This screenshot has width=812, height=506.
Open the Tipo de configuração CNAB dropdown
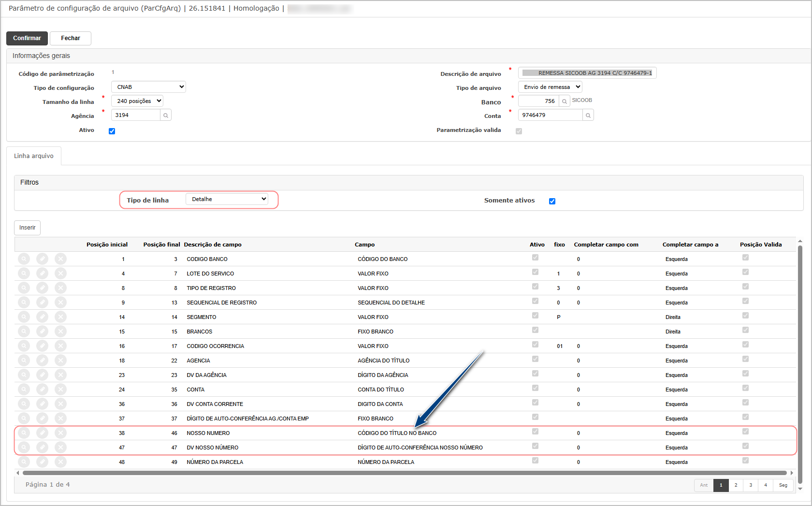point(149,87)
